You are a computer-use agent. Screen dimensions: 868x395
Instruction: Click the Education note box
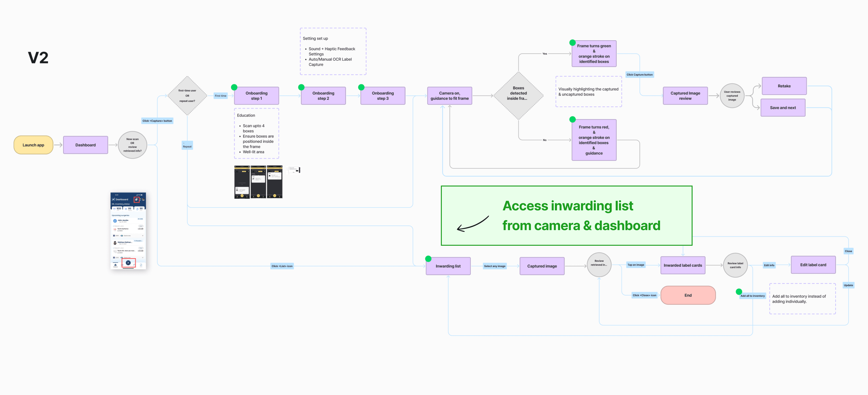[256, 134]
